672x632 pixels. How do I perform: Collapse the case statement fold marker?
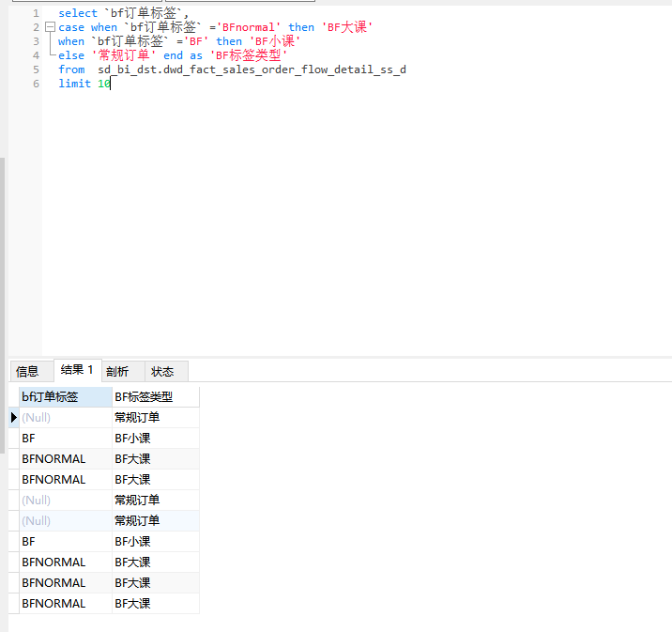[x=50, y=27]
